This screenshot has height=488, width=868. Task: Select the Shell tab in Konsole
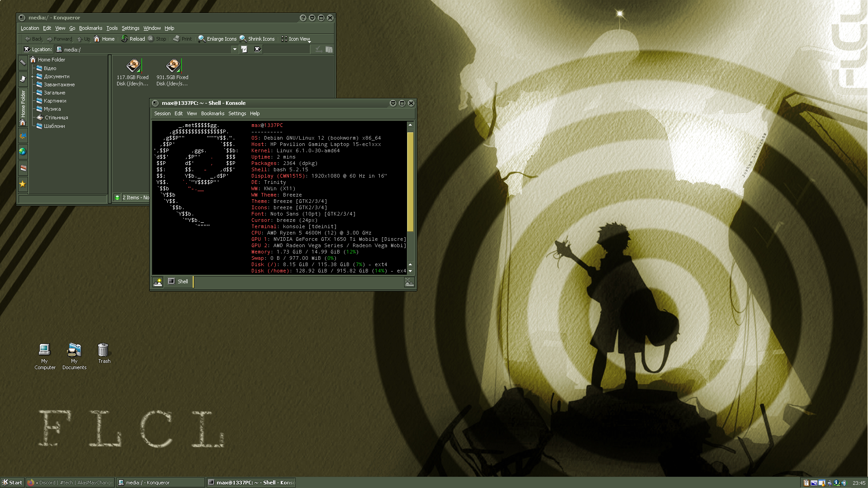[179, 282]
